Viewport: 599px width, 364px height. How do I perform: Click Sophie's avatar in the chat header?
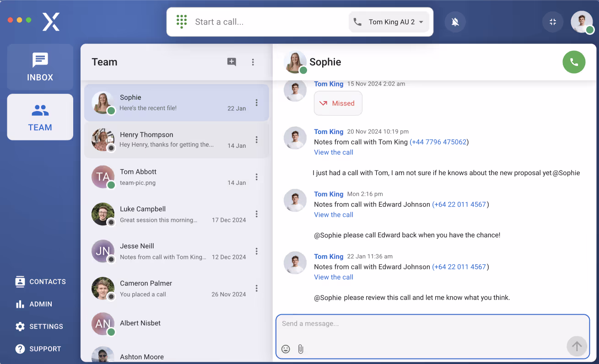point(295,62)
